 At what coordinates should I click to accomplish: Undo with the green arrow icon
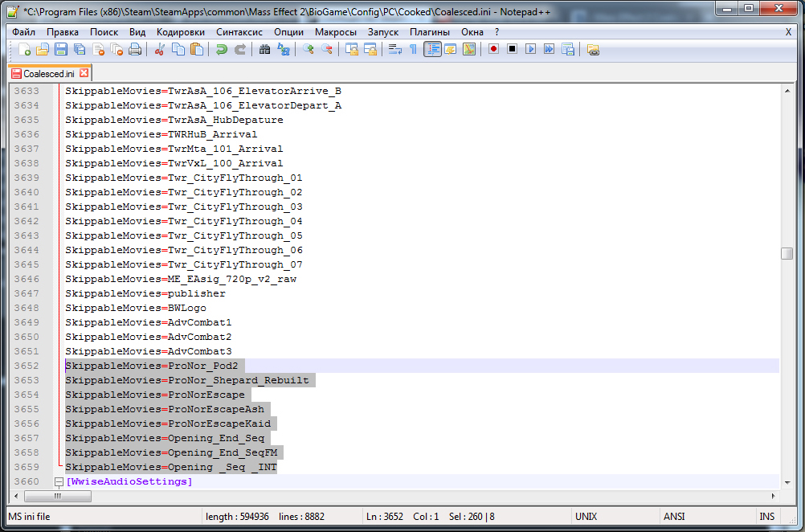[221, 49]
